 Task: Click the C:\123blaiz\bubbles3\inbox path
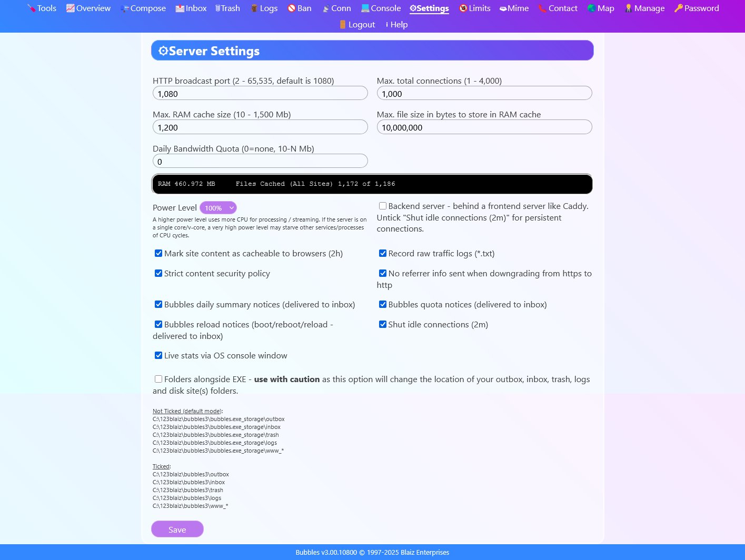pyautogui.click(x=188, y=482)
